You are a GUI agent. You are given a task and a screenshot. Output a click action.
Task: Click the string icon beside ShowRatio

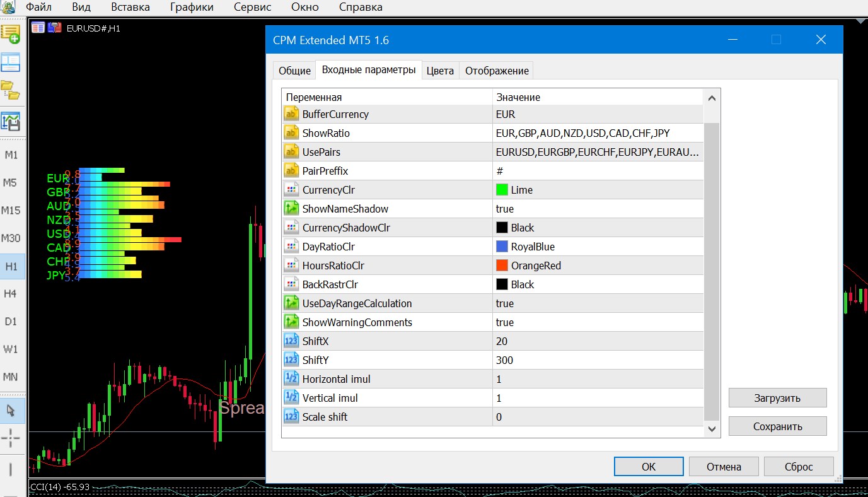coord(291,133)
